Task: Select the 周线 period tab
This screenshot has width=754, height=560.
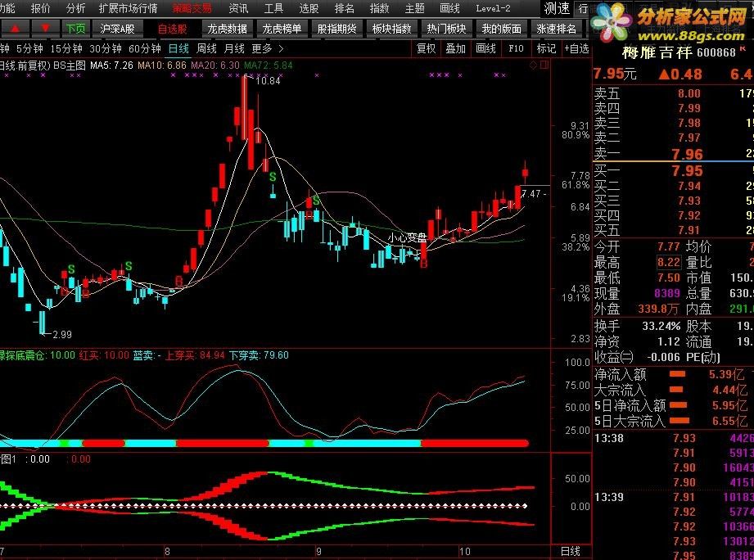Action: coord(207,48)
